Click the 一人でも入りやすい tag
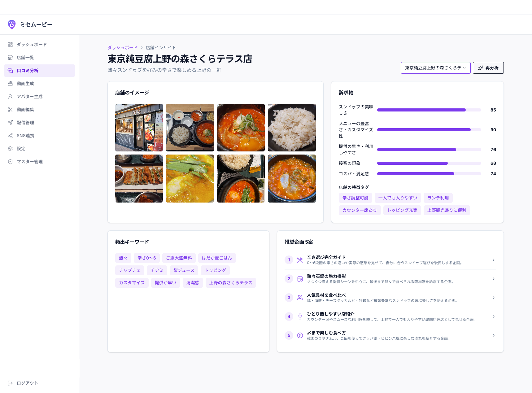Viewport: 532px width, 393px height. click(398, 198)
